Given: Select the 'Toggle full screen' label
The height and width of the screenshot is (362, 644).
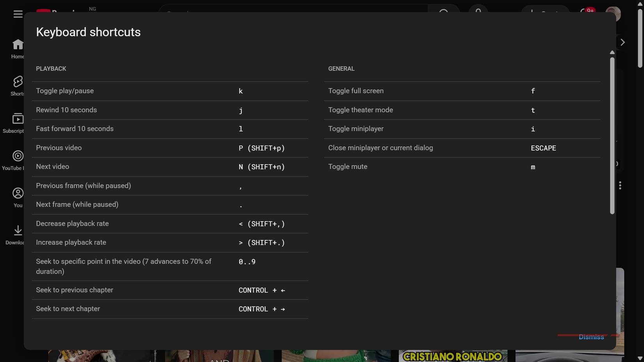Looking at the screenshot, I should 356,91.
